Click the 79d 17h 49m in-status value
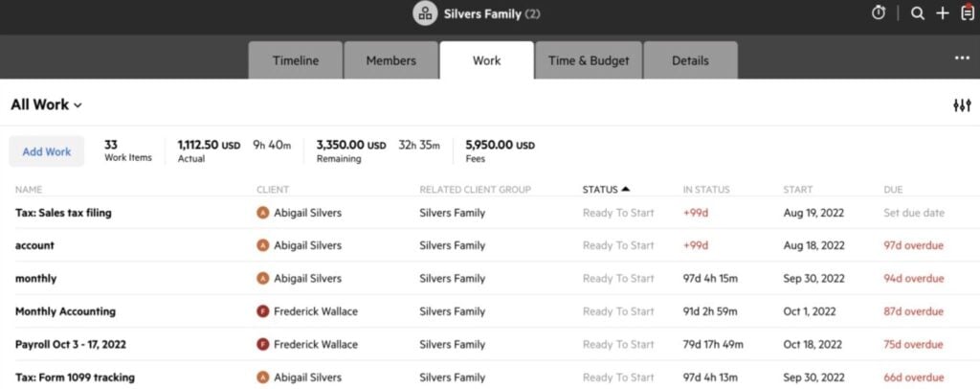This screenshot has width=980, height=389. (x=712, y=345)
